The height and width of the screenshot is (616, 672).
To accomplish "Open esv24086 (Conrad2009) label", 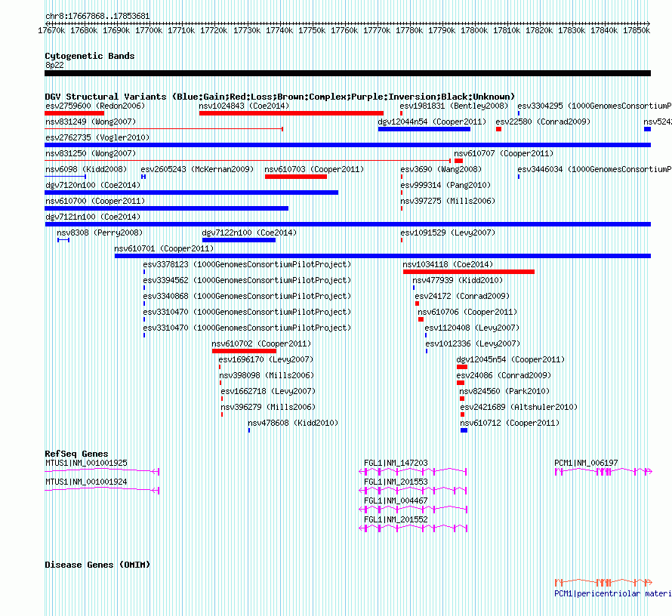I will coord(504,375).
